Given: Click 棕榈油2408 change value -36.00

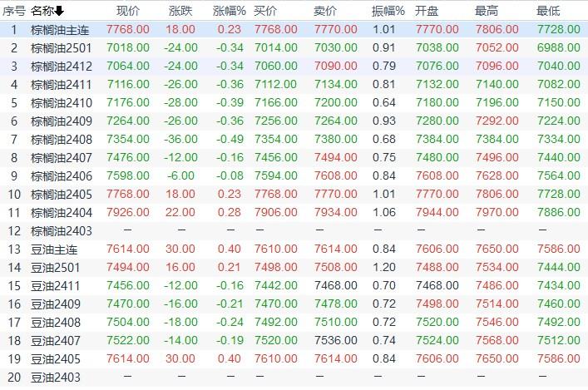Looking at the screenshot, I should 180,139.
